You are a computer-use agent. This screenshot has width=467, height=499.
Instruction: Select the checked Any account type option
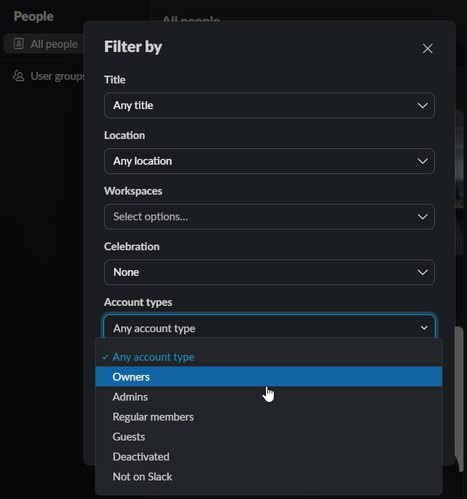(269, 357)
